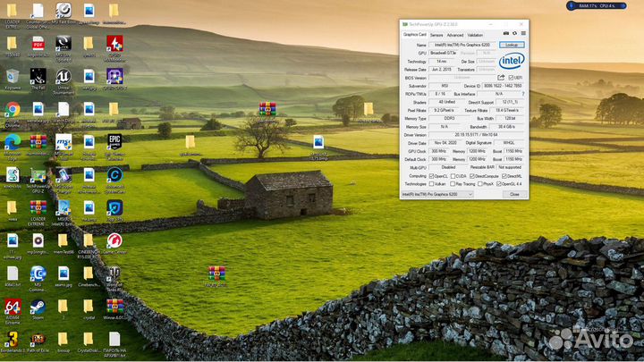This screenshot has height=362, width=644.
Task: Select the CrystalDisk folder icon
Action: point(89,340)
